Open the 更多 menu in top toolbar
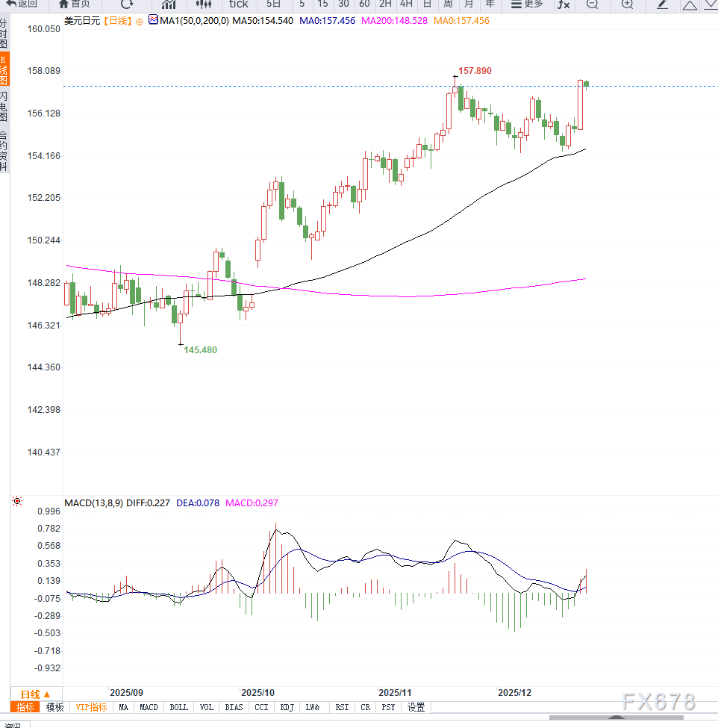 click(x=527, y=4)
